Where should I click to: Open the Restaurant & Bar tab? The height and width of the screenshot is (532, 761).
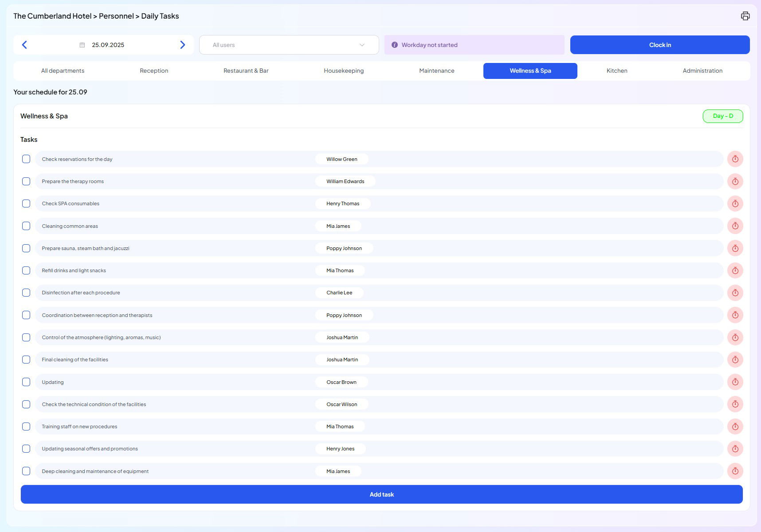click(246, 71)
